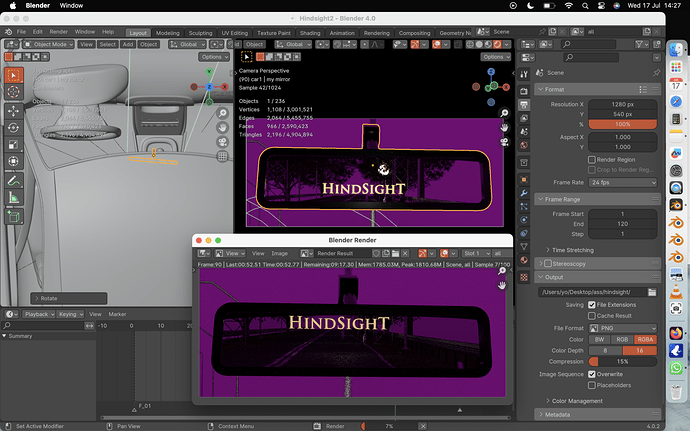
Task: Open the Physics properties tab
Action: [524, 220]
